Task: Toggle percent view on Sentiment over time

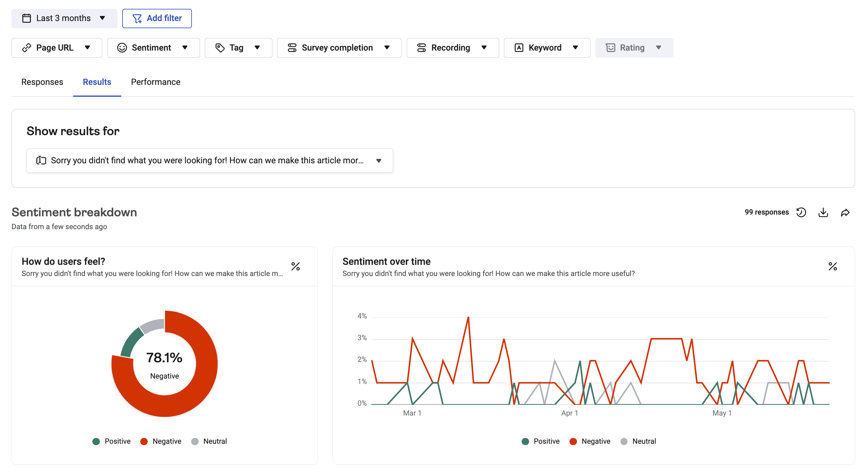Action: click(833, 267)
